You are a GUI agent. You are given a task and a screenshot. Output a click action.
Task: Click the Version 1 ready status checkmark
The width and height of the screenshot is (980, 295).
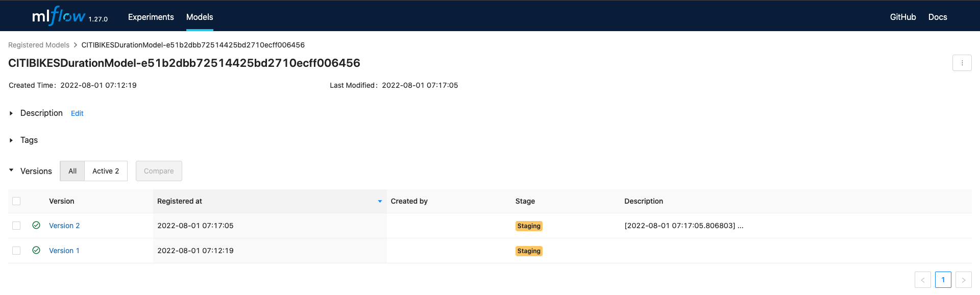pos(36,250)
